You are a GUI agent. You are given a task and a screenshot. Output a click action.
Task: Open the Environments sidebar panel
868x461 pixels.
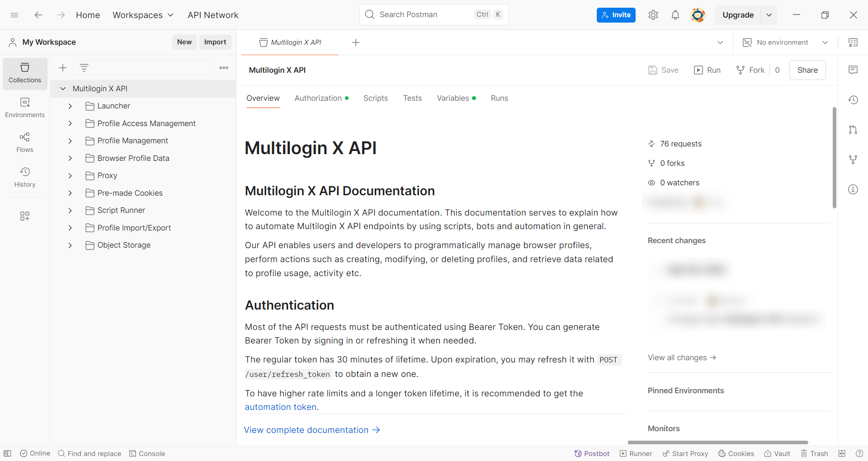click(x=24, y=107)
